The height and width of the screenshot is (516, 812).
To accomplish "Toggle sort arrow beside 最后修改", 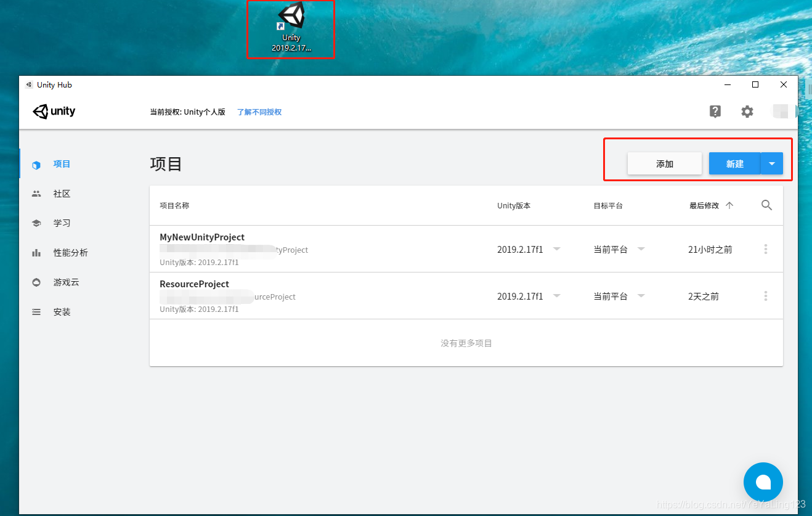I will click(729, 205).
